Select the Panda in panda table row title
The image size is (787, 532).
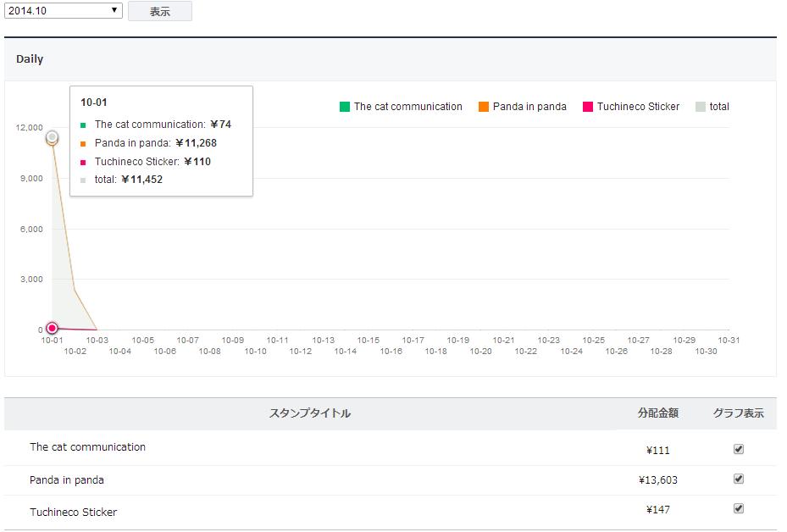click(67, 479)
